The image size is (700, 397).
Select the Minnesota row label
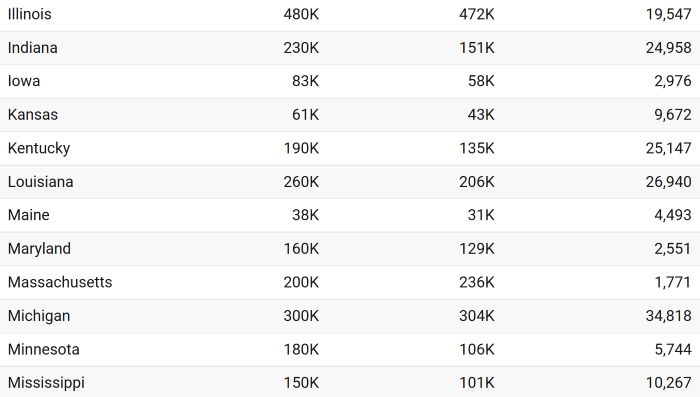tap(44, 349)
